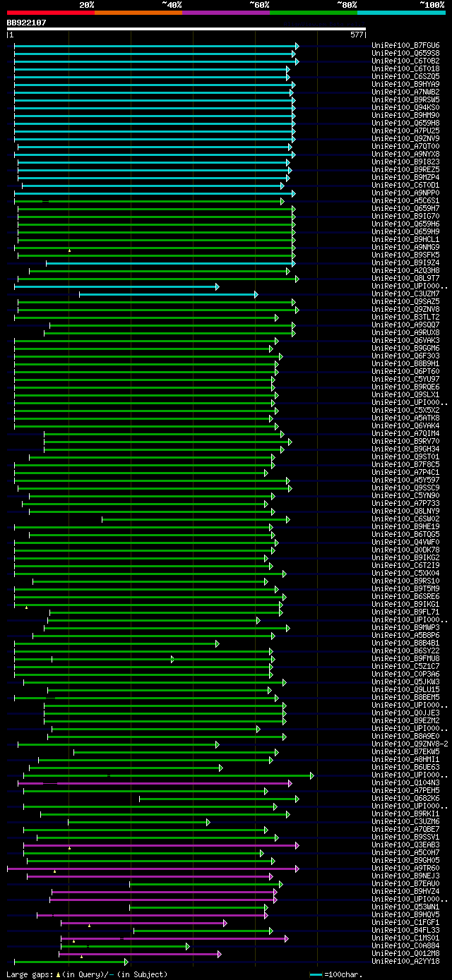Screen dimensions: 452x980
Task: Select label UniRef100_A7PU25
Action: [405, 131]
